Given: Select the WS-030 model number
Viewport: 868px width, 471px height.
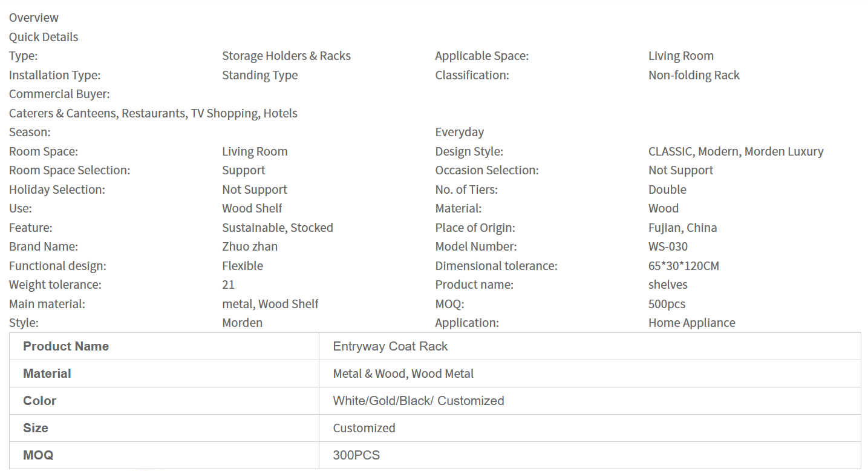Looking at the screenshot, I should [668, 246].
